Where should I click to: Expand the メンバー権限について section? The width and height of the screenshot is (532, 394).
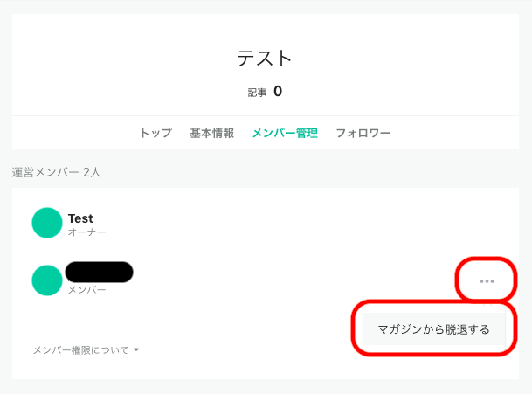[x=80, y=350]
